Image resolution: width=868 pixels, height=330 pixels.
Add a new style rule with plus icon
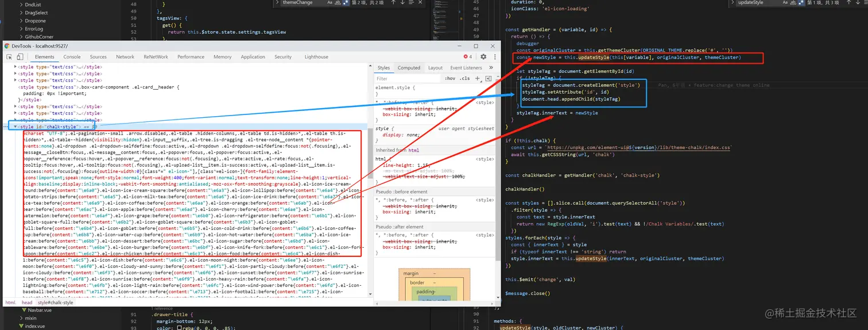click(477, 78)
